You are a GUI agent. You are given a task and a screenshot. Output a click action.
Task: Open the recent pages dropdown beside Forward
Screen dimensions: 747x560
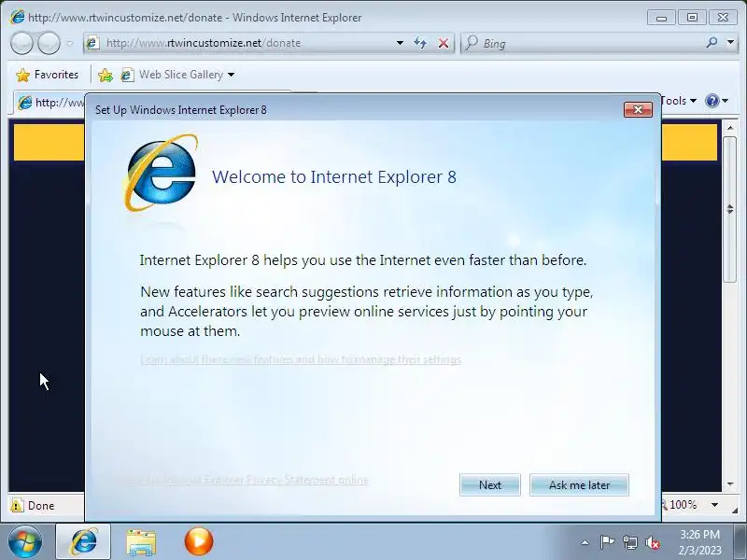pos(70,43)
